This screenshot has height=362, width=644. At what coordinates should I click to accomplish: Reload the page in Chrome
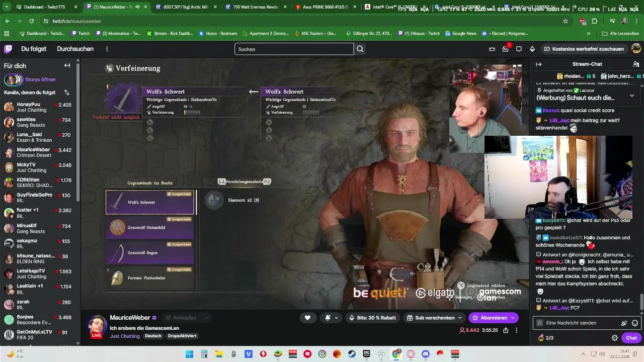click(x=31, y=21)
